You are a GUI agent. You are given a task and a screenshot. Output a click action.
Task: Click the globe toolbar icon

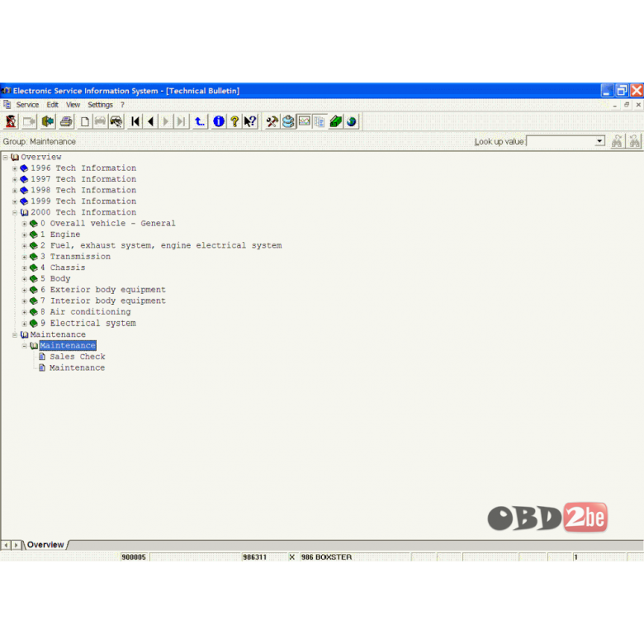[x=351, y=121]
